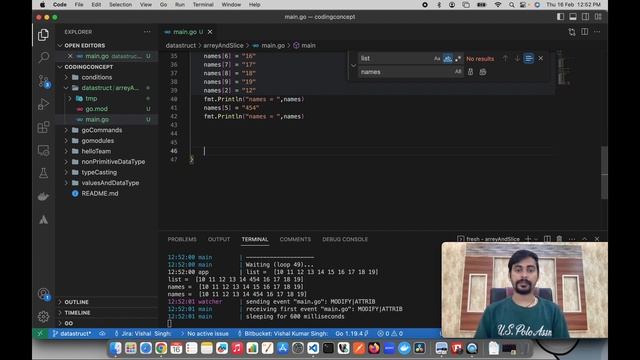Split the terminal panel
The image size is (640, 360).
pos(547,239)
